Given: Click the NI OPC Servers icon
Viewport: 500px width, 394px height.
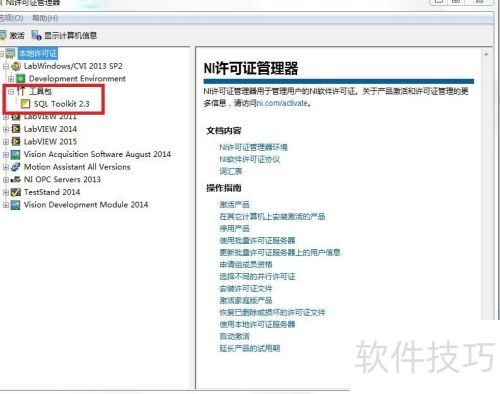Looking at the screenshot, I should [16, 180].
